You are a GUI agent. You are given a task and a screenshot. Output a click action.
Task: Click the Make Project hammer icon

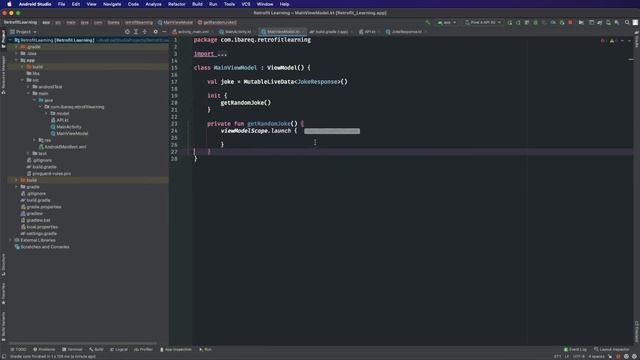(428, 22)
